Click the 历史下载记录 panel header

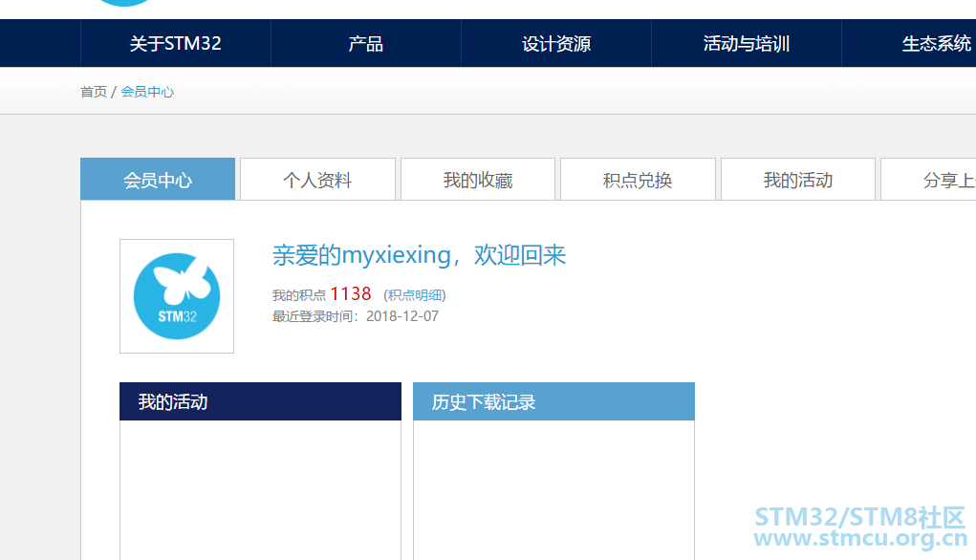point(554,401)
